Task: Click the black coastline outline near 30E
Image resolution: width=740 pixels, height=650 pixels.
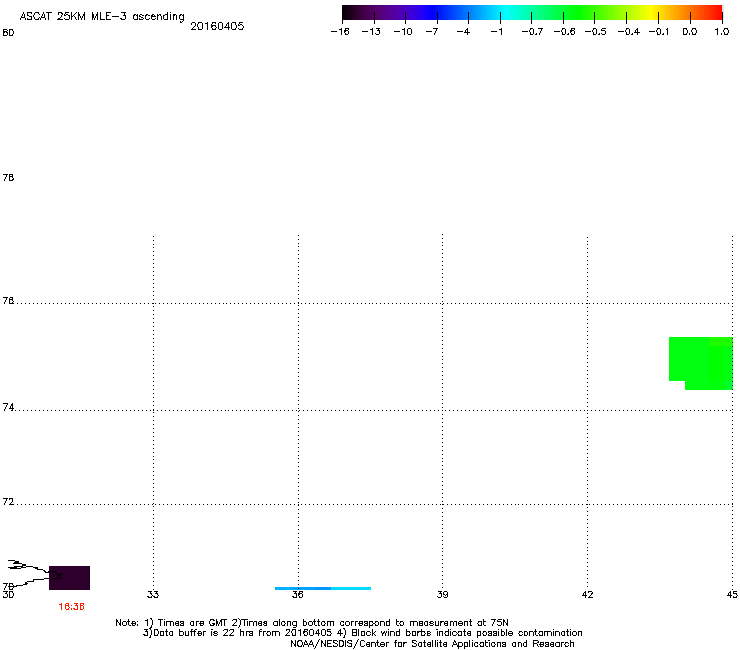Action: [35, 574]
